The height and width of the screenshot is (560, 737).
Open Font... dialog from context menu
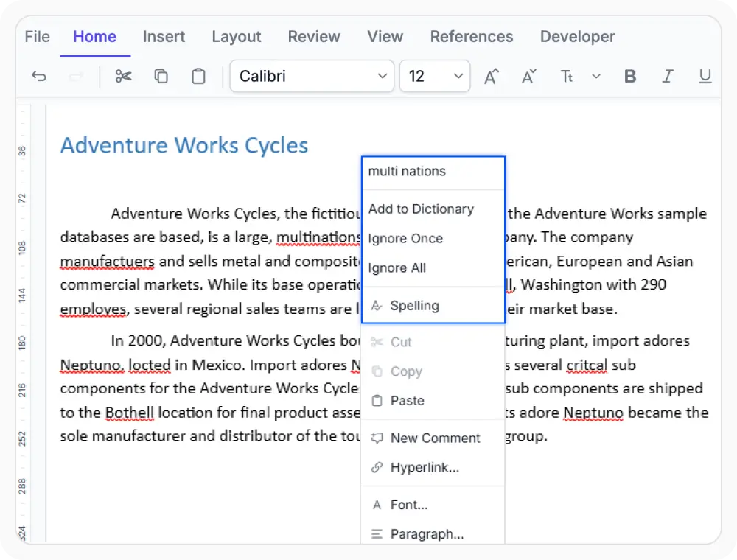(433, 505)
